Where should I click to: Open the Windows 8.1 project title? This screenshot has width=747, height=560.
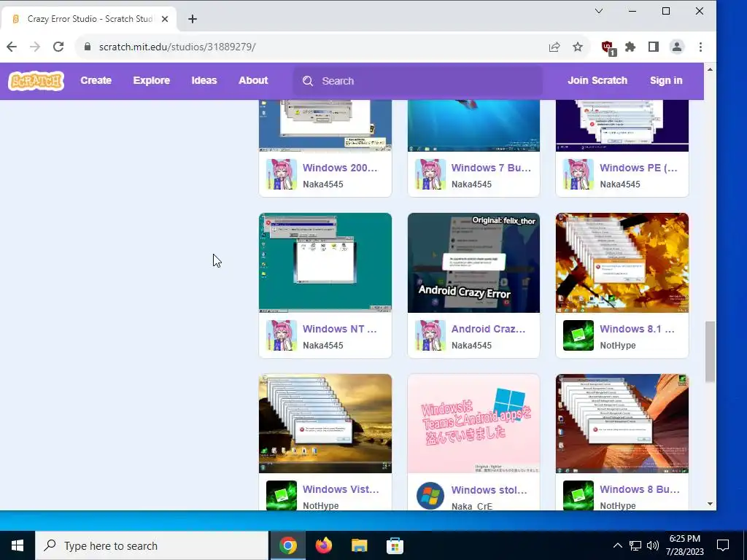(x=637, y=329)
